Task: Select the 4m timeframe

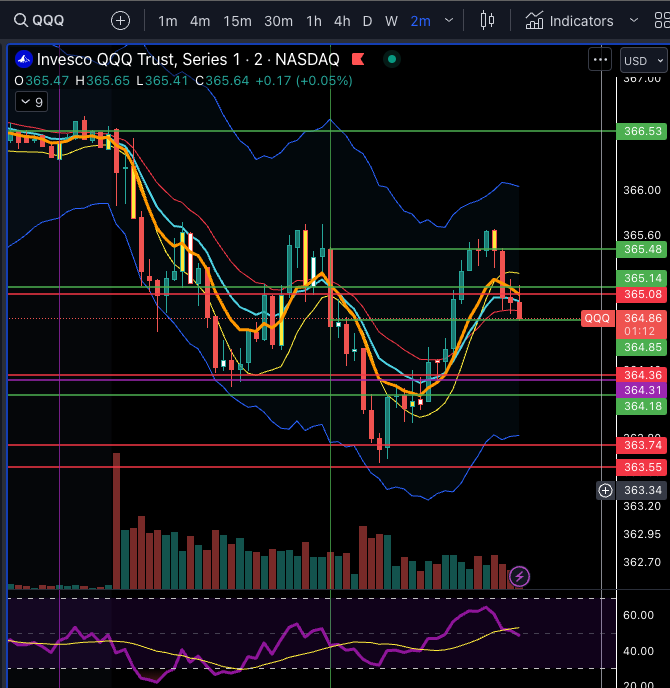Action: [x=200, y=21]
